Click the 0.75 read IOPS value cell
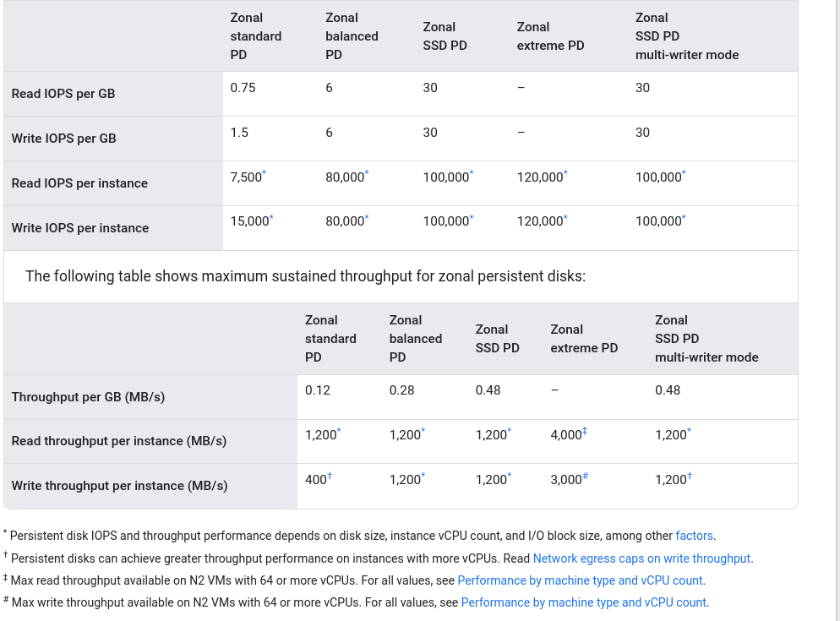 (x=243, y=87)
